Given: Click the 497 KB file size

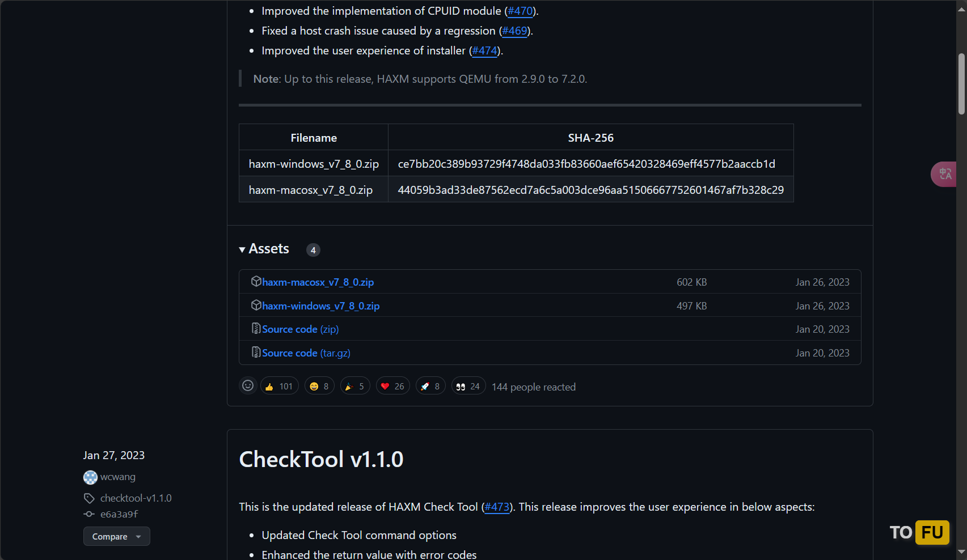Looking at the screenshot, I should (691, 306).
